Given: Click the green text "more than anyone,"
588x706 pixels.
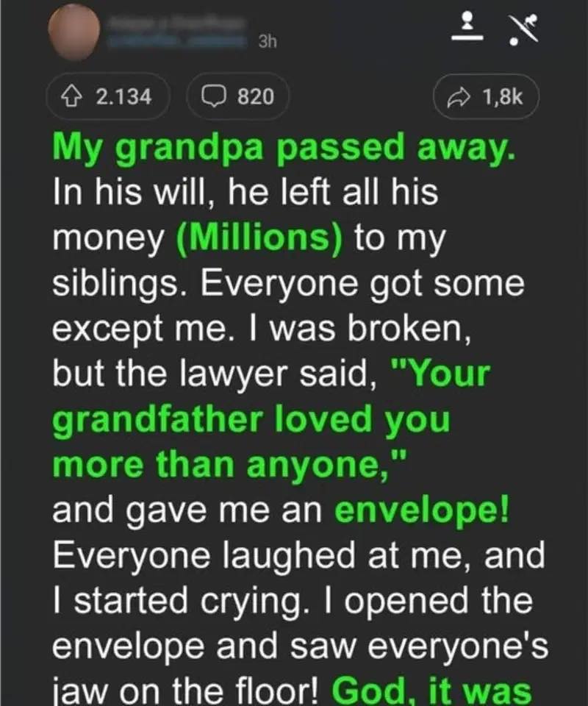Looking at the screenshot, I should click(x=198, y=466).
